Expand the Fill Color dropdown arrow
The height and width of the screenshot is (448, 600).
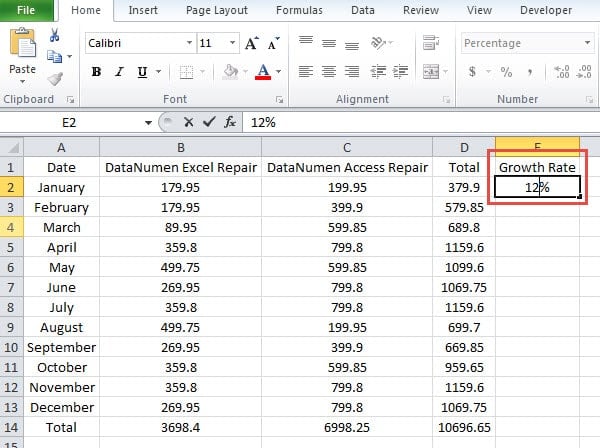tap(245, 72)
